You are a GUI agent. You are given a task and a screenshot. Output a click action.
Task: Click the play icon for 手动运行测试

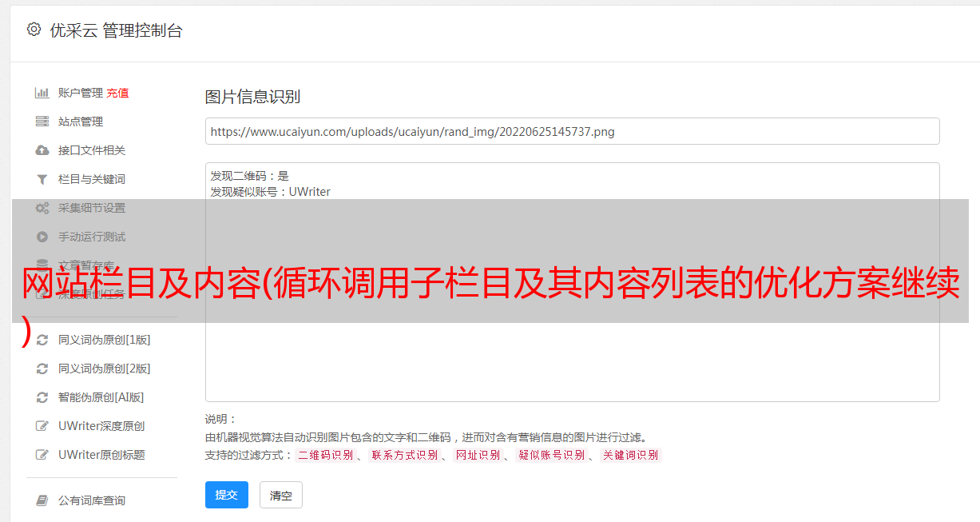coord(42,237)
